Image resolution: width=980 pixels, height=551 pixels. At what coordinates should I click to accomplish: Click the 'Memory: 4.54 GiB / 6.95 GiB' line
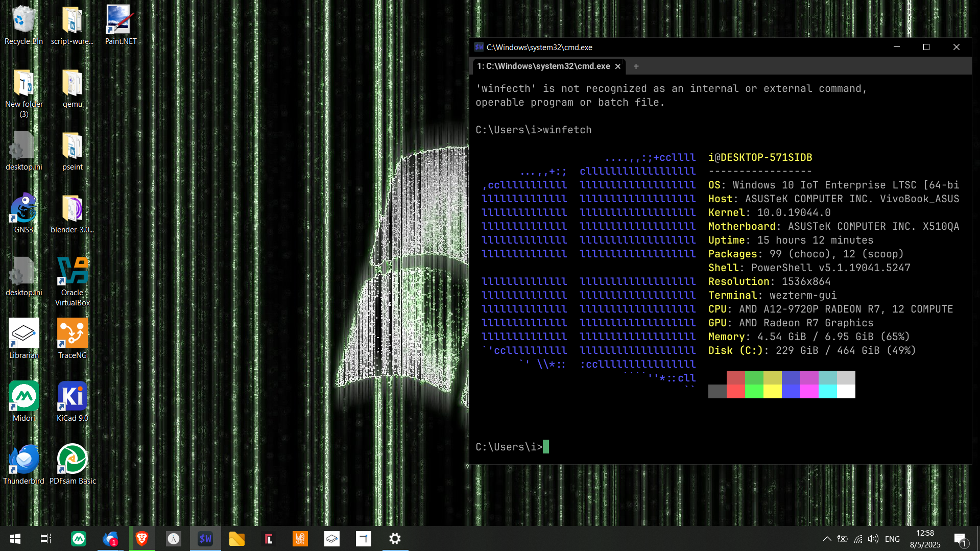coord(809,337)
